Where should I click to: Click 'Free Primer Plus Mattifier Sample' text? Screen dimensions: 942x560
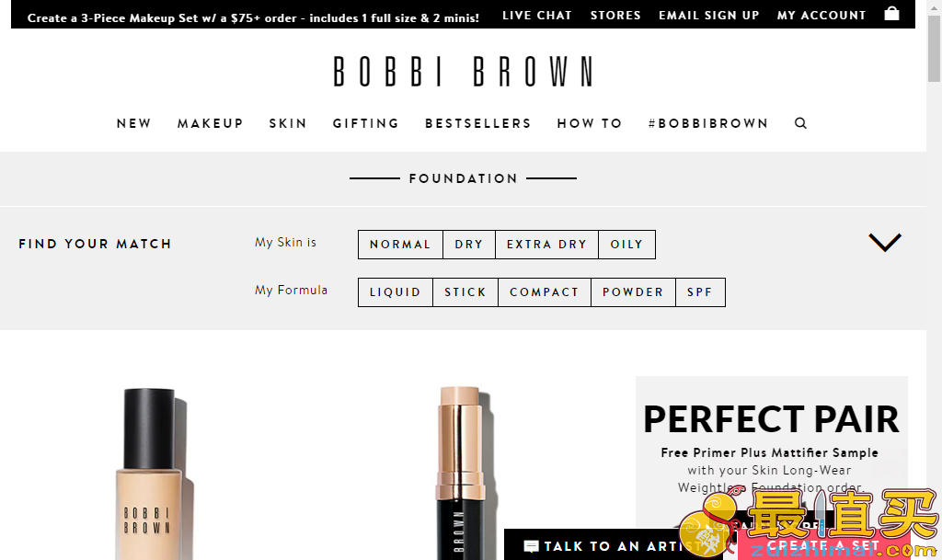(770, 452)
